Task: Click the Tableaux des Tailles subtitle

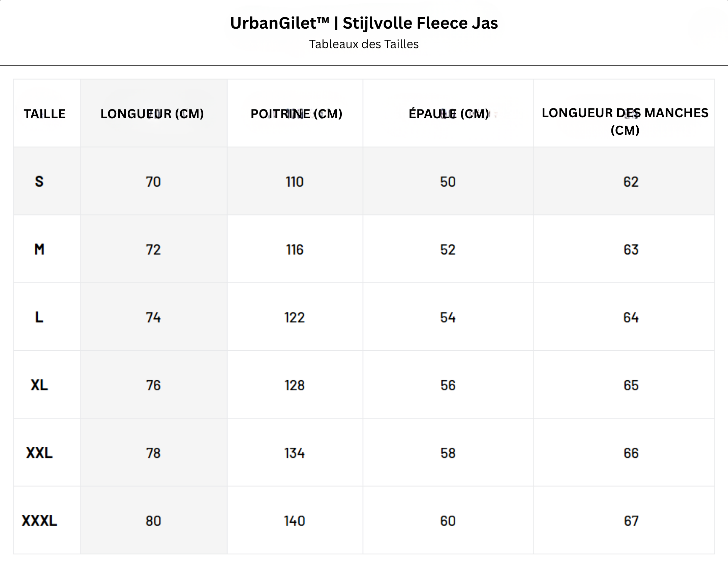Action: (364, 44)
